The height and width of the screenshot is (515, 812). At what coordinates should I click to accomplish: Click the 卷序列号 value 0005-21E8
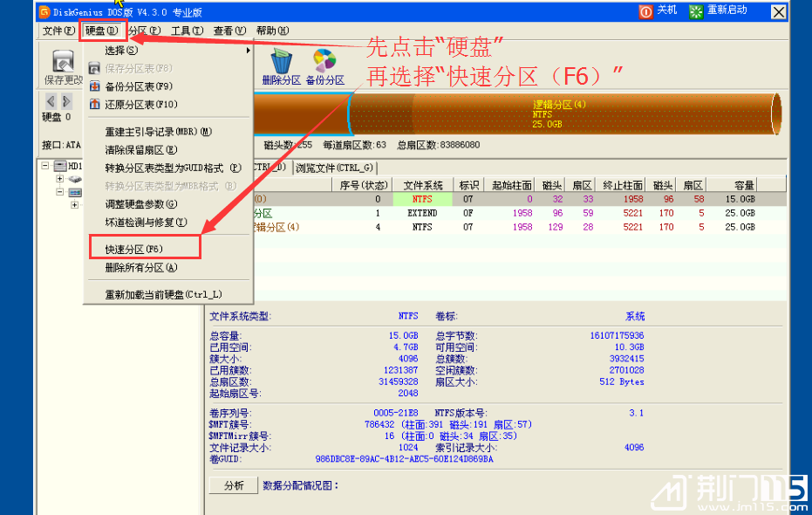coord(396,414)
